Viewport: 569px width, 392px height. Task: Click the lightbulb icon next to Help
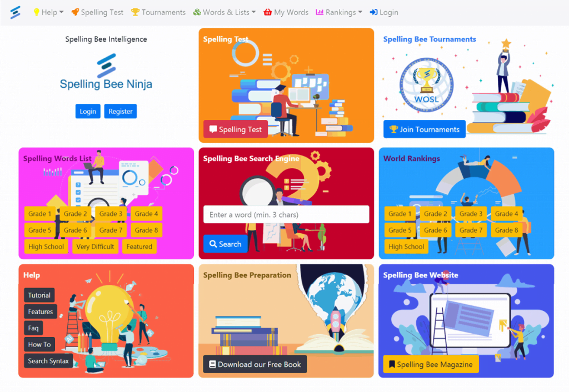[x=36, y=12]
